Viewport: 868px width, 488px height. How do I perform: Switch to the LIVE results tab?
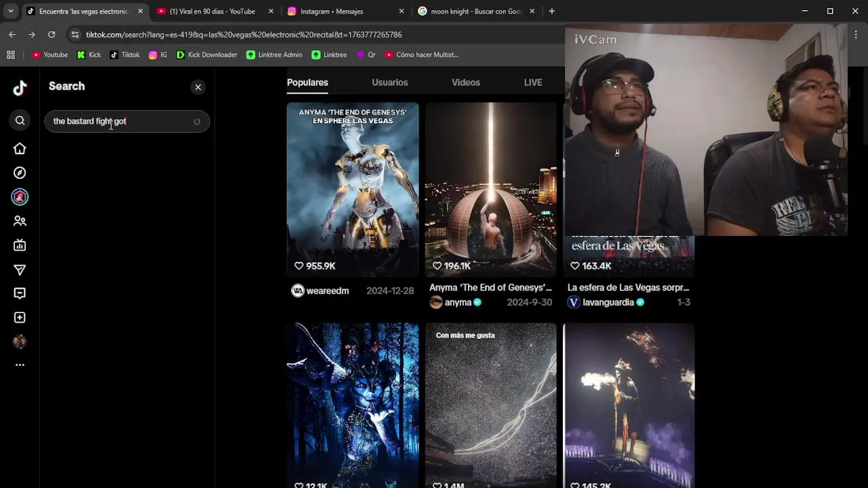coord(533,83)
